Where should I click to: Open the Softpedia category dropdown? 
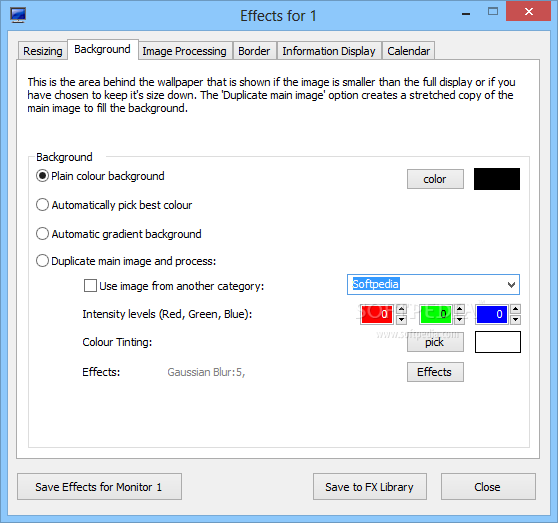433,284
